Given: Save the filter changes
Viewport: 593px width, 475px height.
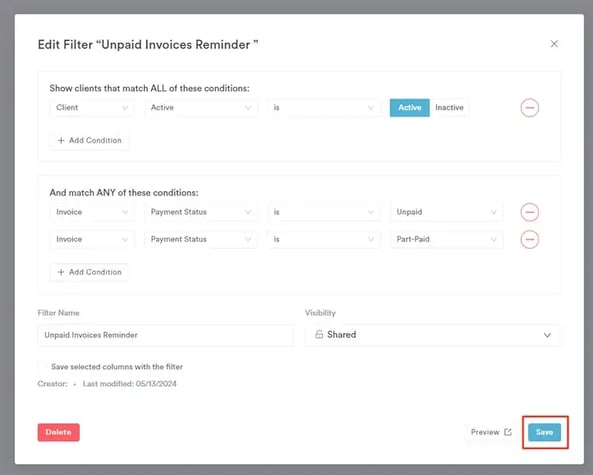Looking at the screenshot, I should (545, 432).
